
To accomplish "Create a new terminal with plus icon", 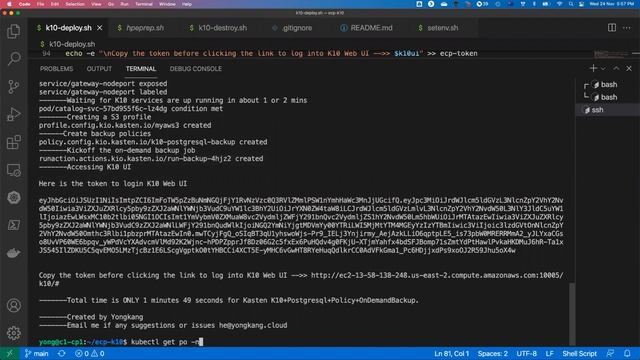I will (593, 69).
